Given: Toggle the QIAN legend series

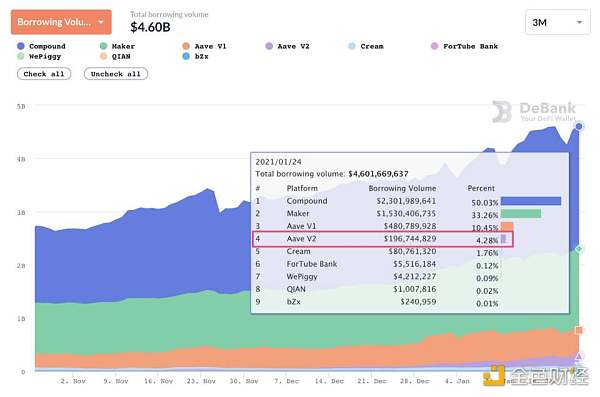Looking at the screenshot, I should [x=115, y=56].
